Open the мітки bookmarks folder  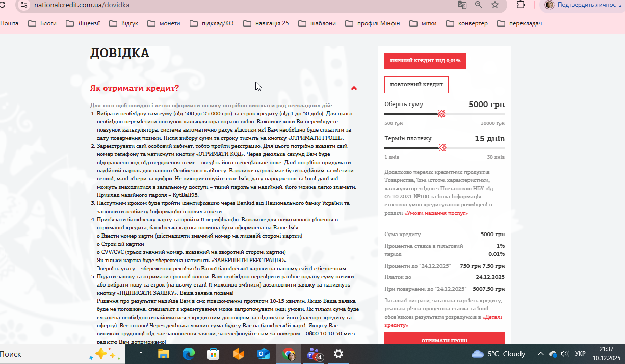click(x=423, y=23)
